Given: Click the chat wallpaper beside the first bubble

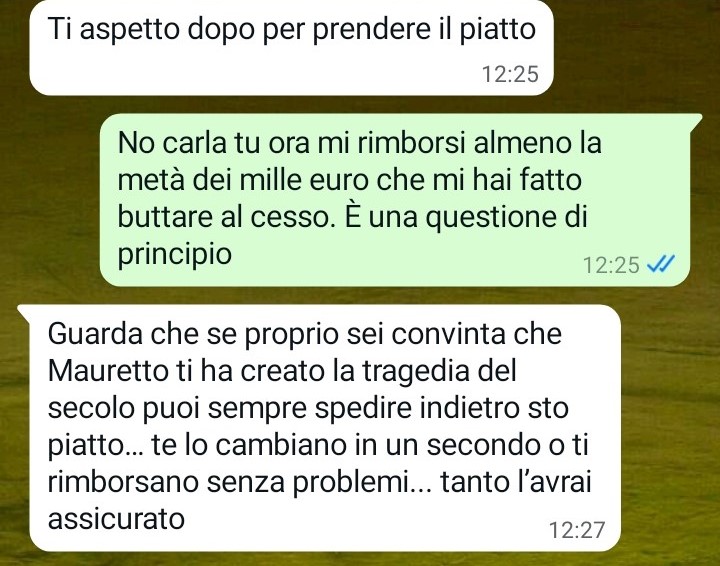Looking at the screenshot, I should click(x=634, y=50).
